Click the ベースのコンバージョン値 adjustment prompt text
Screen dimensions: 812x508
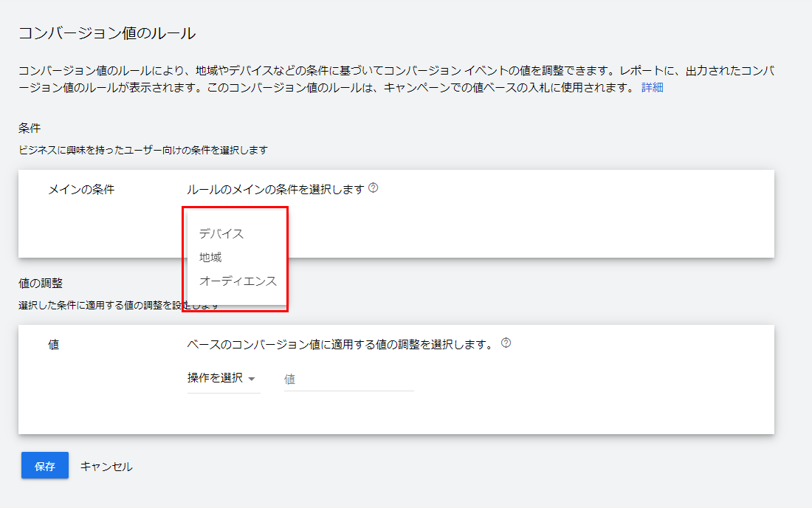pyautogui.click(x=340, y=344)
